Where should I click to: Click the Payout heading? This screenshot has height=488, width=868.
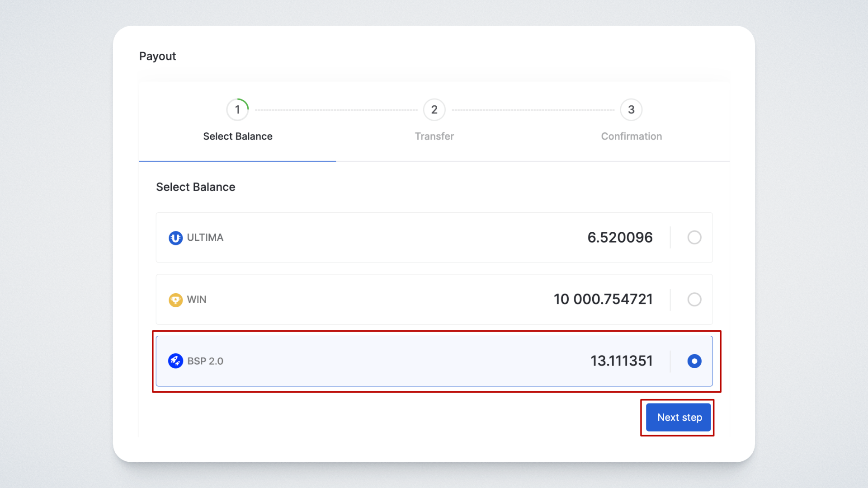coord(157,56)
